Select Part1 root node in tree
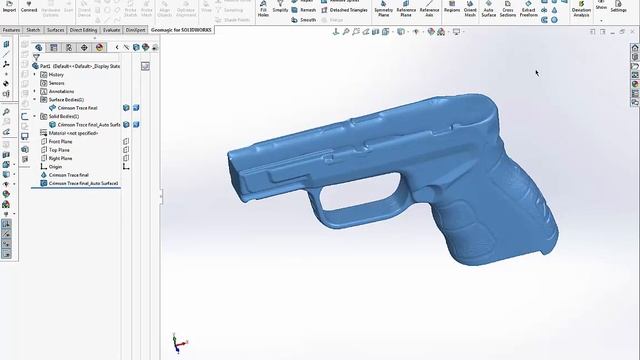 (x=76, y=66)
